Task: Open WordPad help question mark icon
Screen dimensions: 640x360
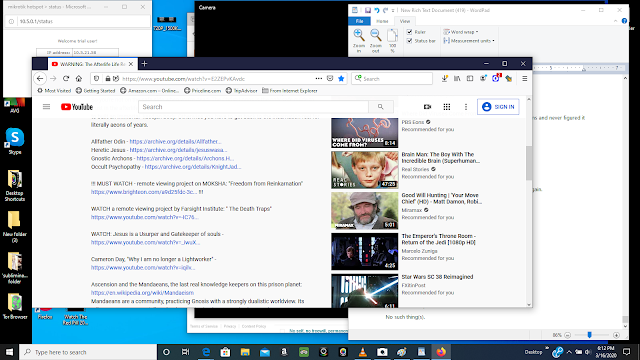Action: pyautogui.click(x=624, y=21)
